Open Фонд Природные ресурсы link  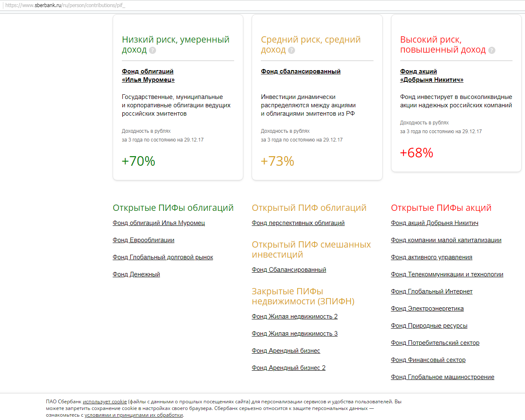pyautogui.click(x=429, y=326)
